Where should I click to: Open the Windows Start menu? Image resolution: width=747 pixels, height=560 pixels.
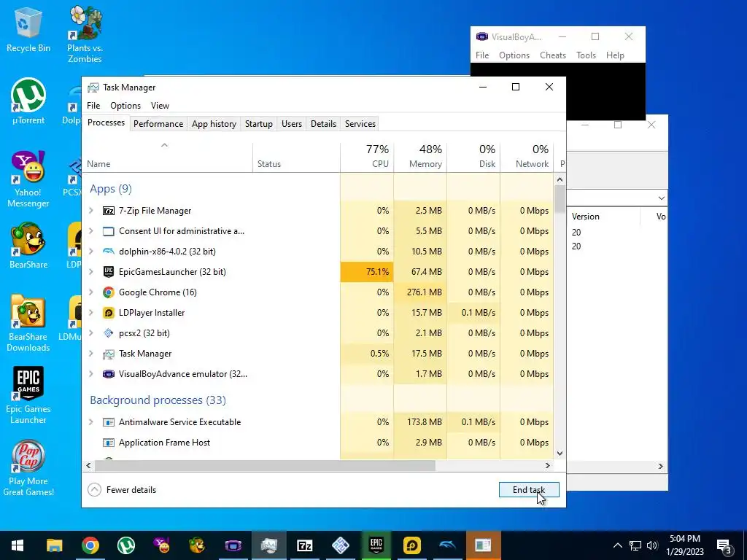pos(18,545)
